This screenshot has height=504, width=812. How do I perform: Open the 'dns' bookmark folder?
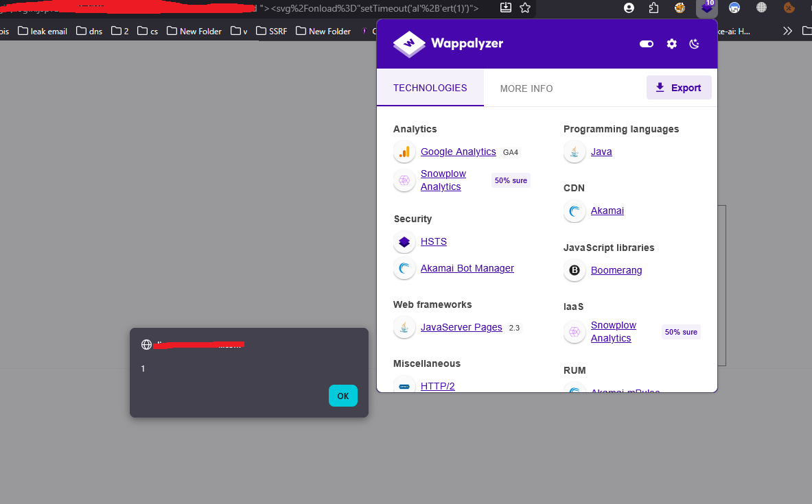click(89, 31)
